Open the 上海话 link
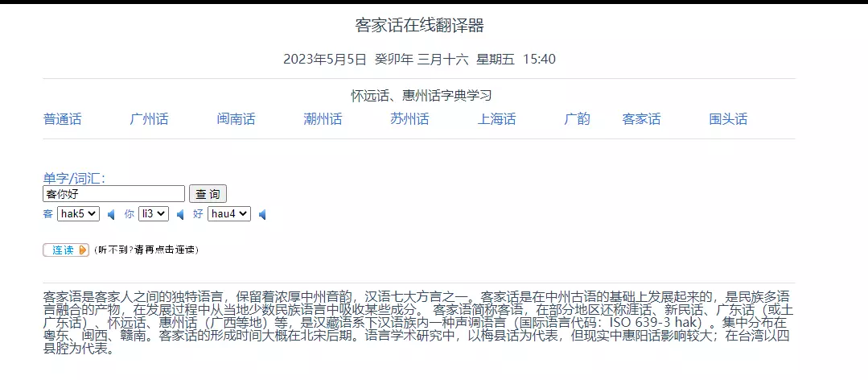Image resolution: width=868 pixels, height=380 pixels. (x=496, y=119)
